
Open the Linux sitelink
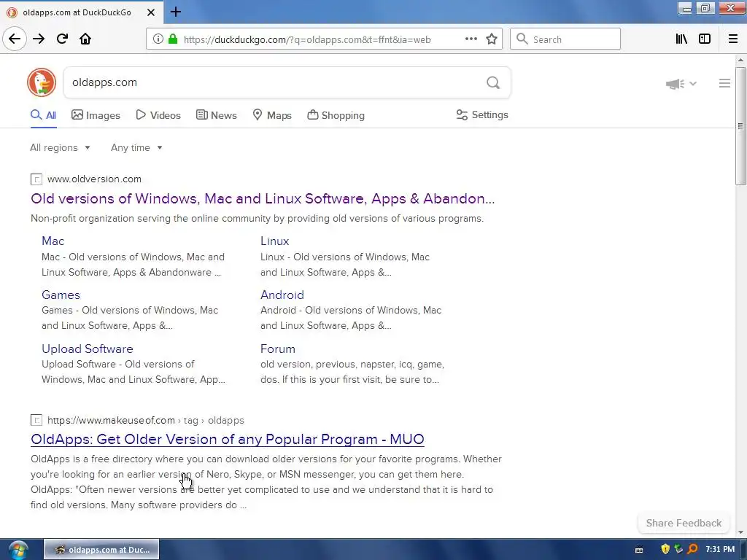[275, 241]
